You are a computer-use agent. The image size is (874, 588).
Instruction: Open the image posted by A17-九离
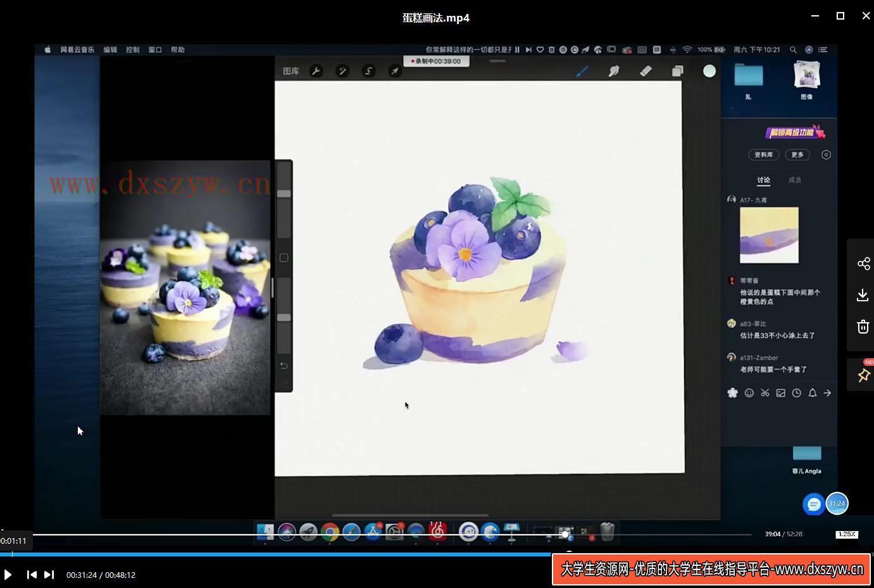(769, 235)
